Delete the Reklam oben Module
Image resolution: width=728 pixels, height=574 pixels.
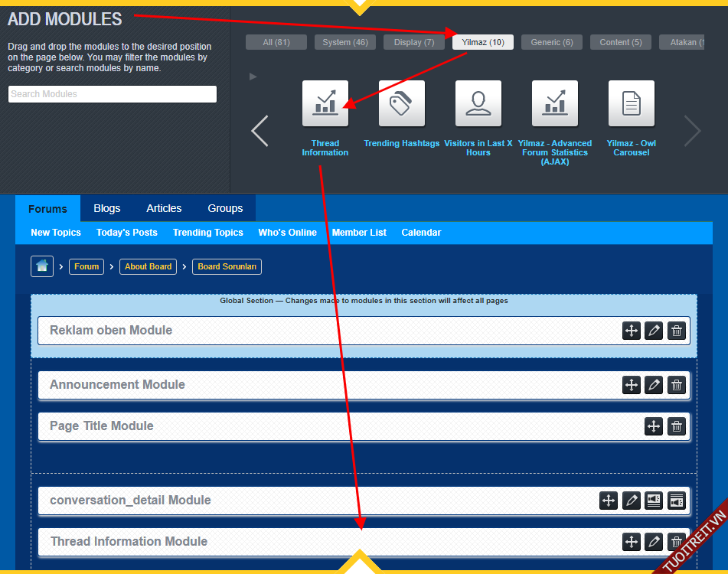676,331
